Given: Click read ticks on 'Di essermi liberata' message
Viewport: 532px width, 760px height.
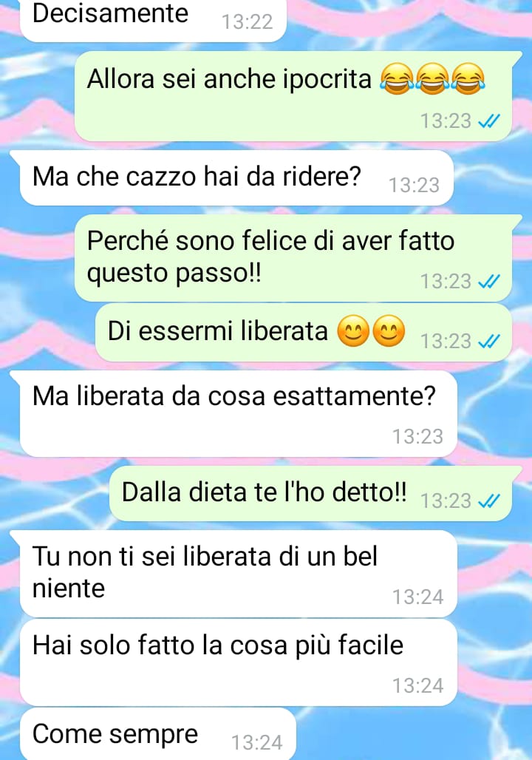Looking at the screenshot, I should [x=489, y=342].
